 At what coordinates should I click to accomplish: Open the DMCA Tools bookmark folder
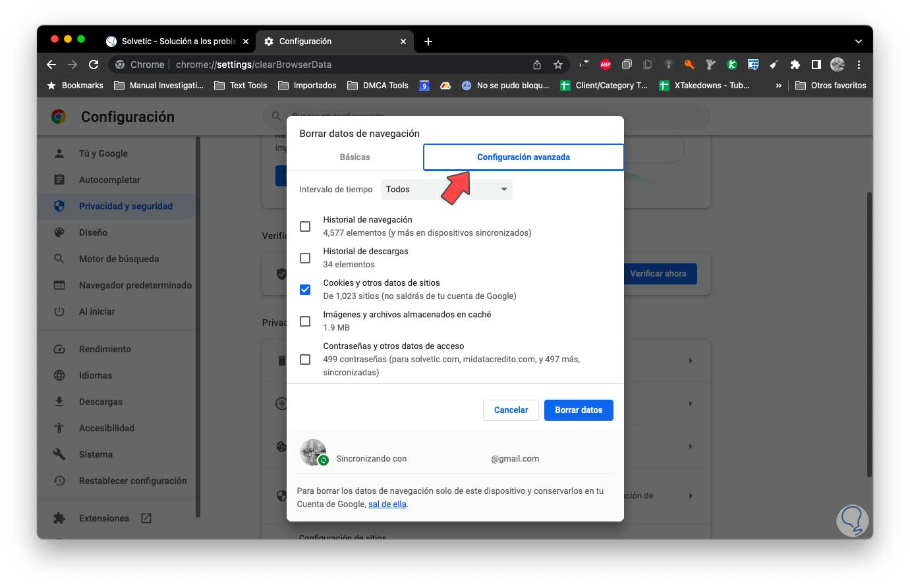[378, 86]
